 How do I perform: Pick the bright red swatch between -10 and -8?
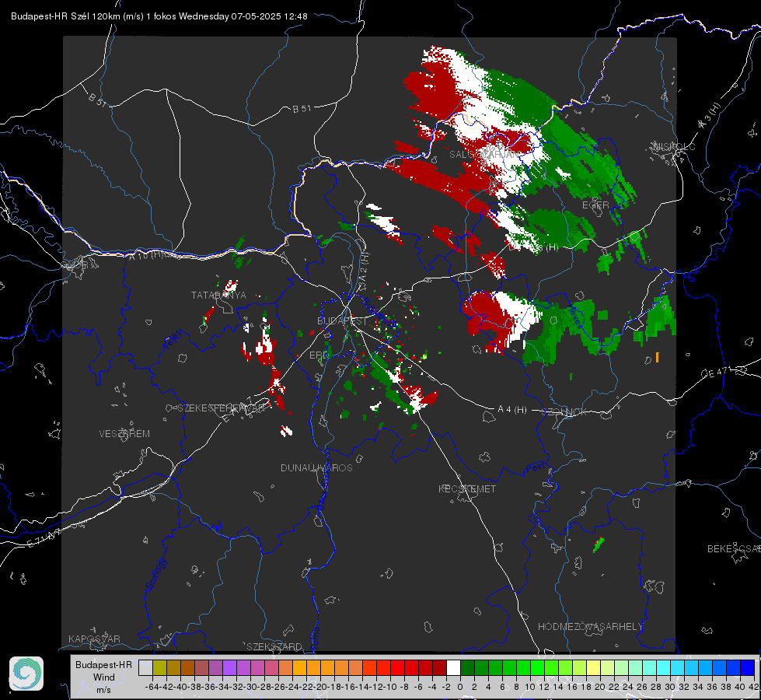pyautogui.click(x=397, y=668)
